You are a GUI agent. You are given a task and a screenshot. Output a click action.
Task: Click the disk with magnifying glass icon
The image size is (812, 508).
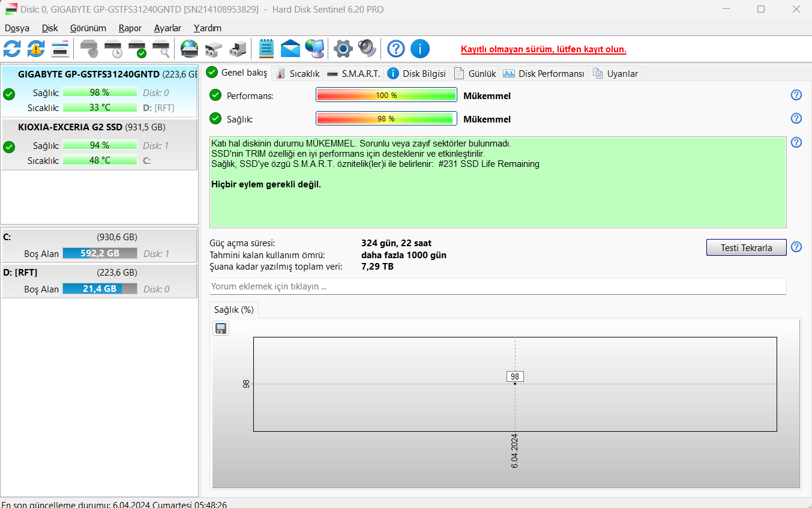coord(161,49)
